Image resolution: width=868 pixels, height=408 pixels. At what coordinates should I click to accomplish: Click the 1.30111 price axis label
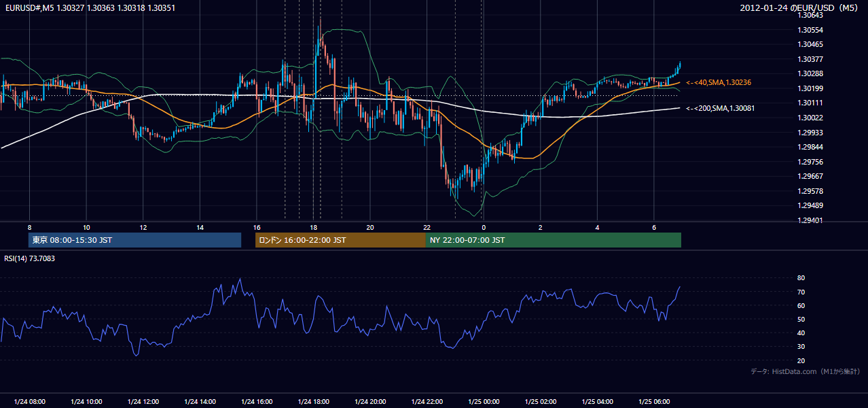[x=810, y=103]
